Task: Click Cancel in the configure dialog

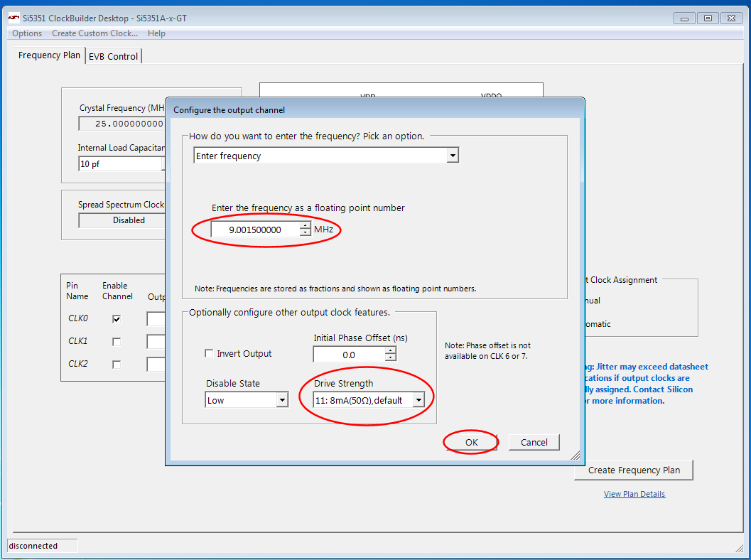Action: (x=534, y=442)
